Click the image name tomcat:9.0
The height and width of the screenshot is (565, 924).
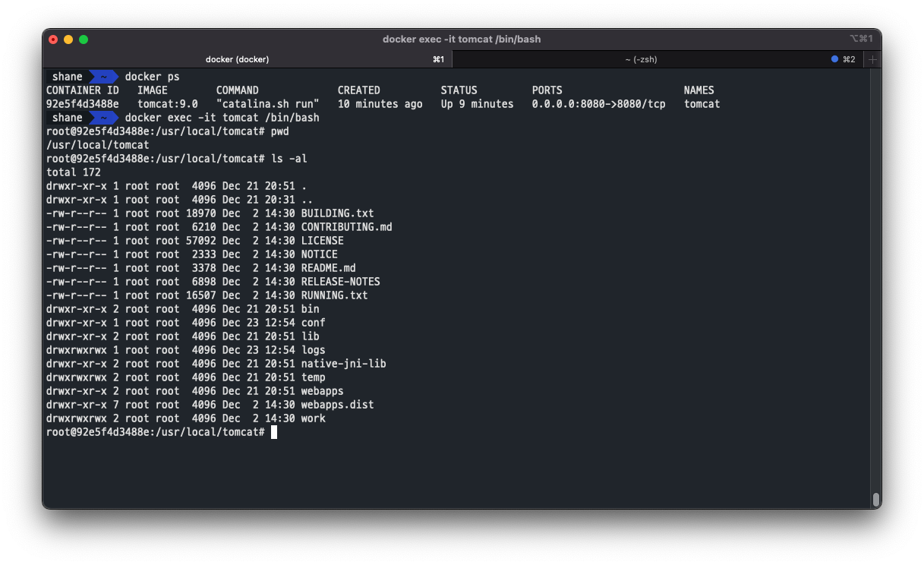click(167, 104)
